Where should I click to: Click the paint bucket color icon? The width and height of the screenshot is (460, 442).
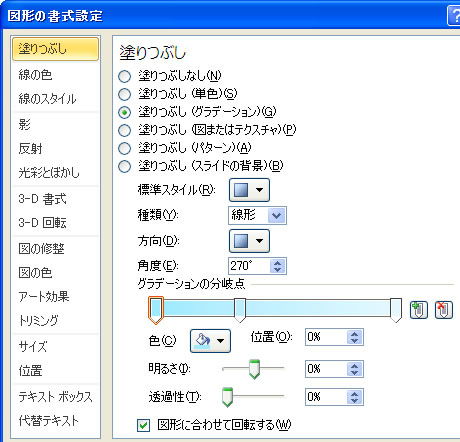click(203, 341)
